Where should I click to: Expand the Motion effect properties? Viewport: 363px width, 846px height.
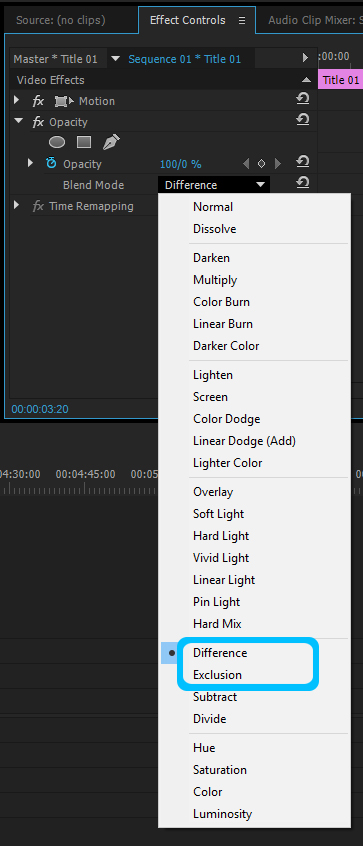(17, 100)
